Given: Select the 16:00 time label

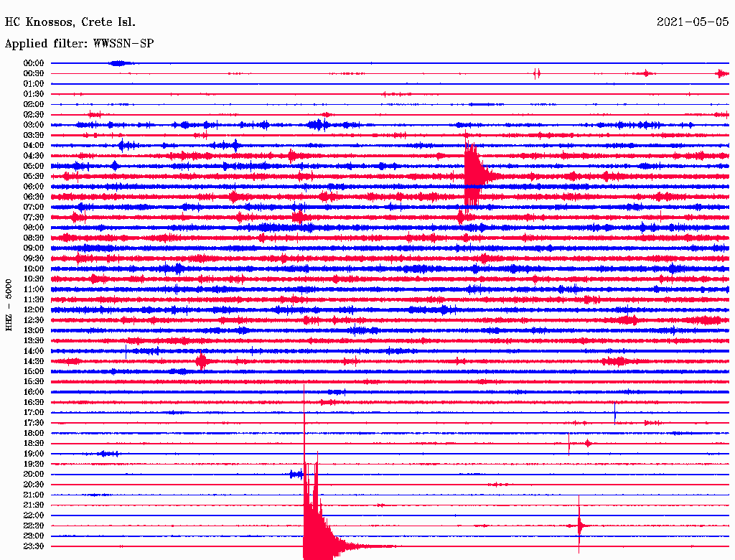Looking at the screenshot, I should (x=34, y=391).
